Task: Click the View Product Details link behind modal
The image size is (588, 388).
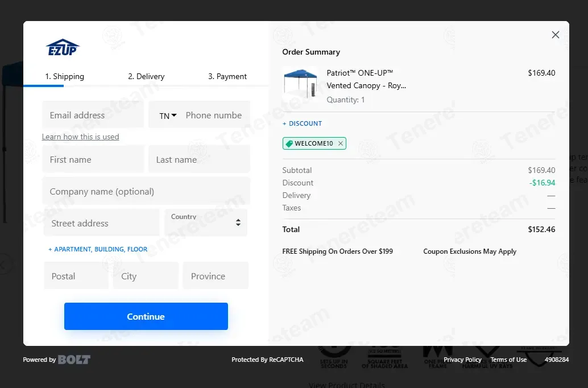Action: pos(346,385)
